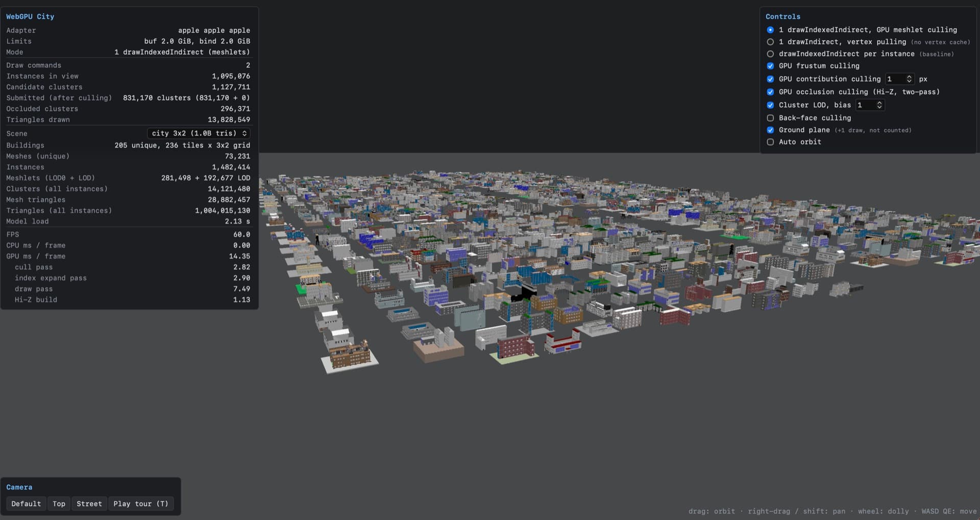Click the Triangles drawn value 13,828,549

229,120
